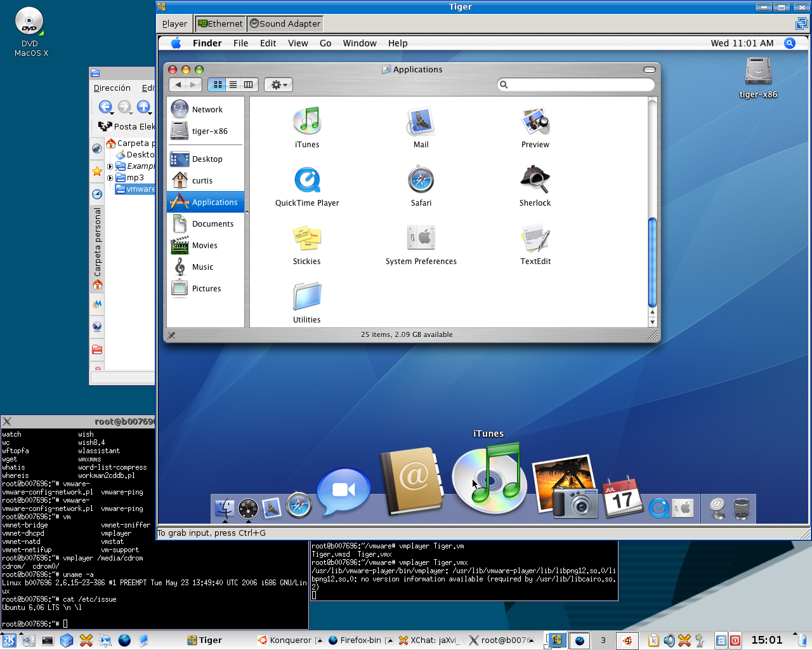
Task: Switch Finder to icon view
Action: tap(218, 84)
